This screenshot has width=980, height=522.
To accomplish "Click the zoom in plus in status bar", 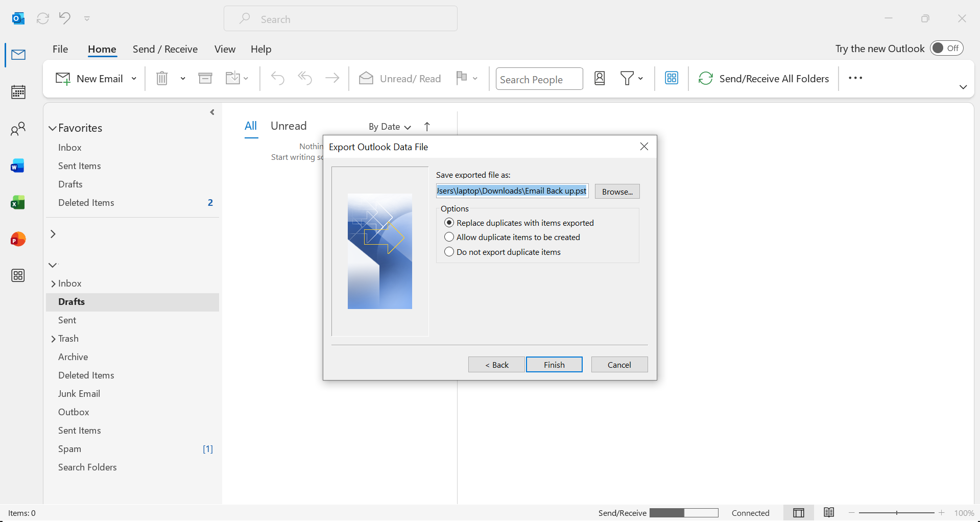I will pyautogui.click(x=942, y=513).
